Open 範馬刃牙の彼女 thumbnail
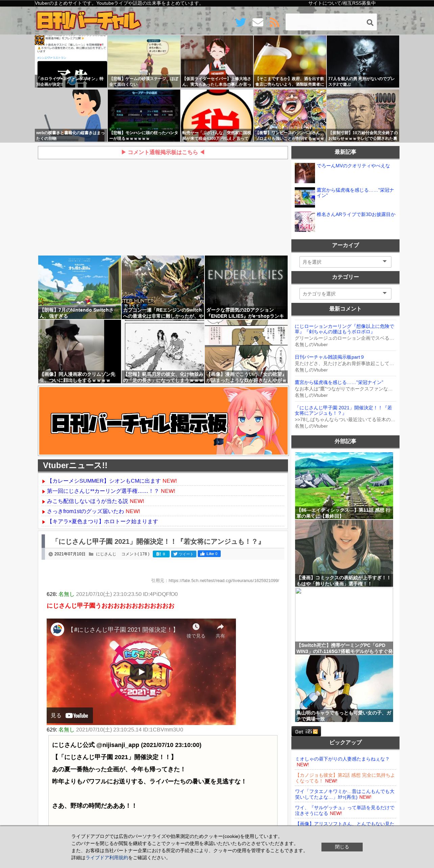Image resolution: width=434 pixels, height=868 pixels. 163,352
